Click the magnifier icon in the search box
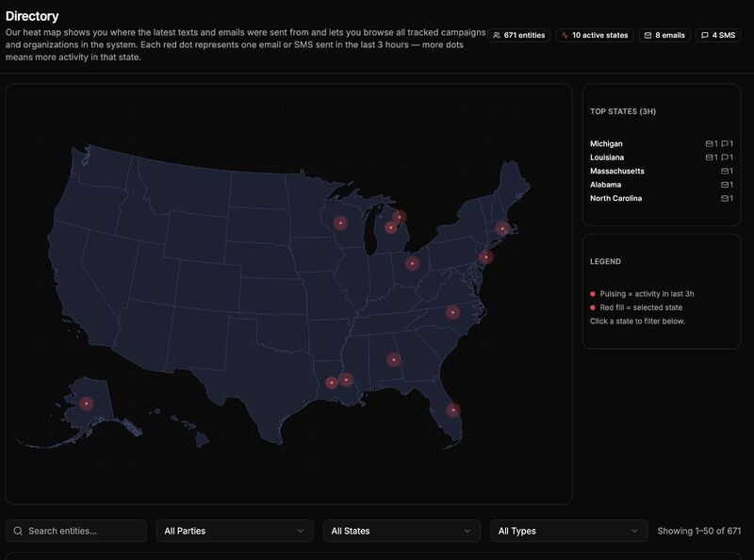 18,531
